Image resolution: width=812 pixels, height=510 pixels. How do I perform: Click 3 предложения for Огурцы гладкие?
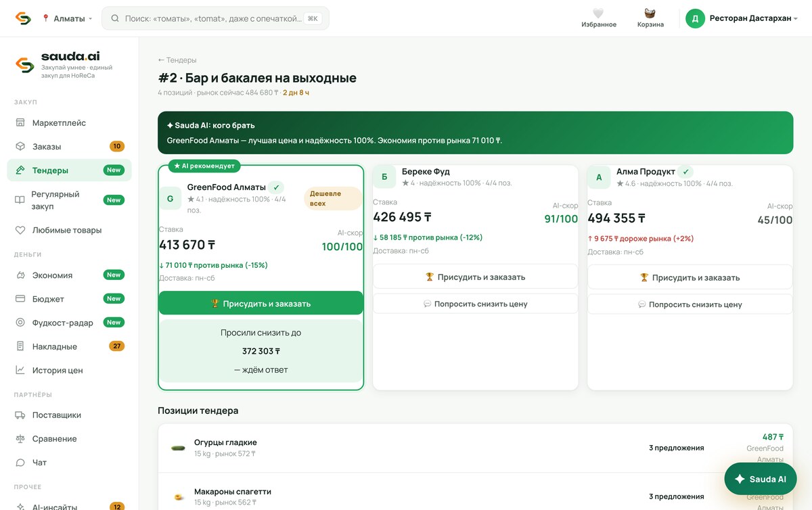coord(676,448)
